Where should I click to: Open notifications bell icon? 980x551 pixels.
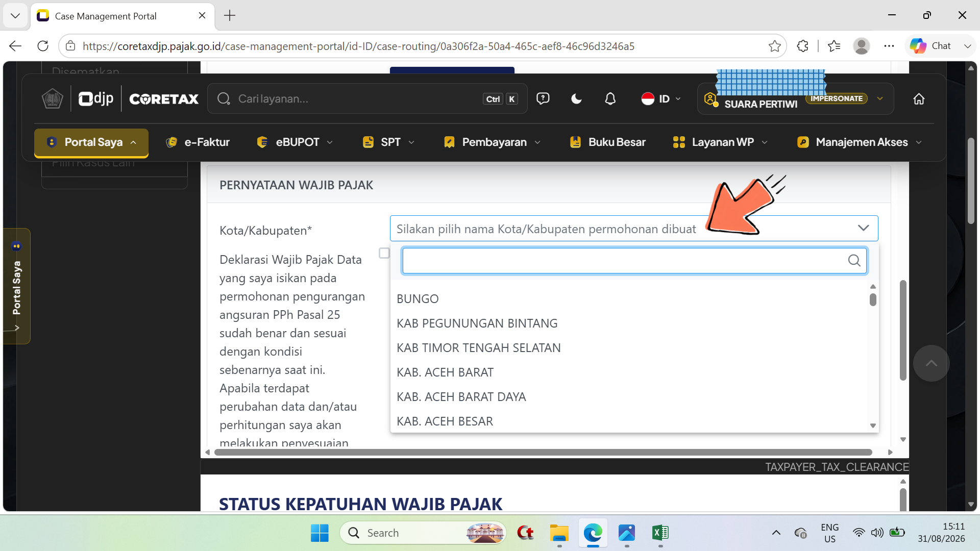pyautogui.click(x=610, y=98)
